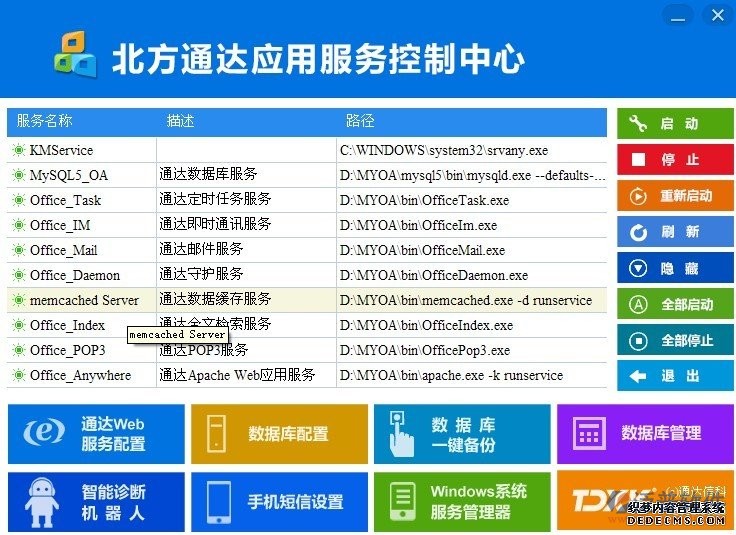
Task: Click the device icon on Windows系统服务管理器
Action: tap(402, 502)
